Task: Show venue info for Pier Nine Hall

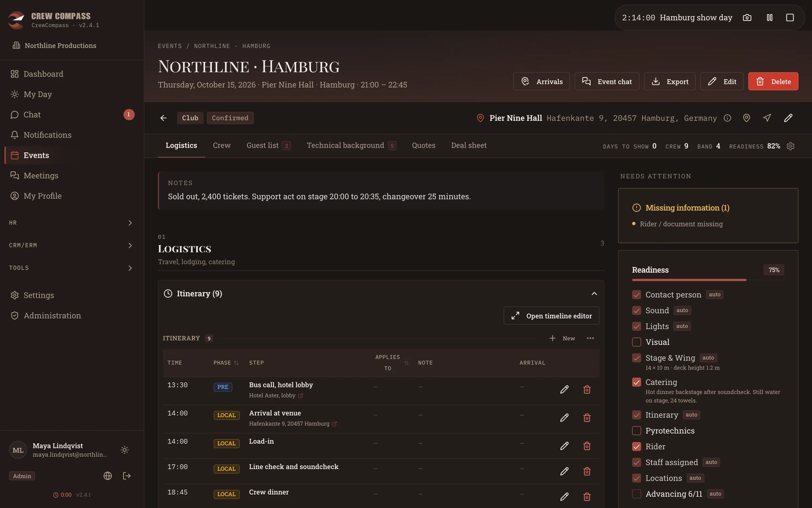Action: coord(727,118)
